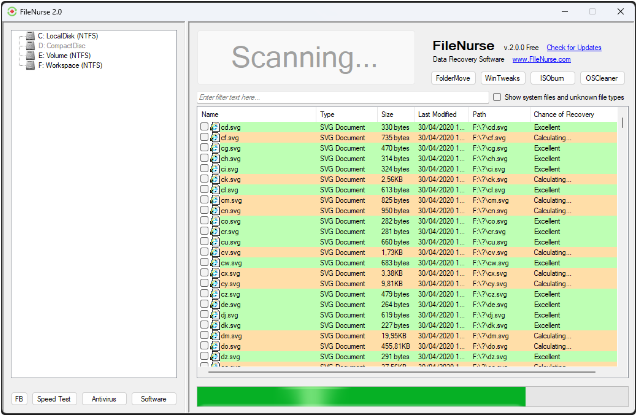The image size is (637, 416).
Task: Sort by Last Modified column header
Action: [442, 115]
